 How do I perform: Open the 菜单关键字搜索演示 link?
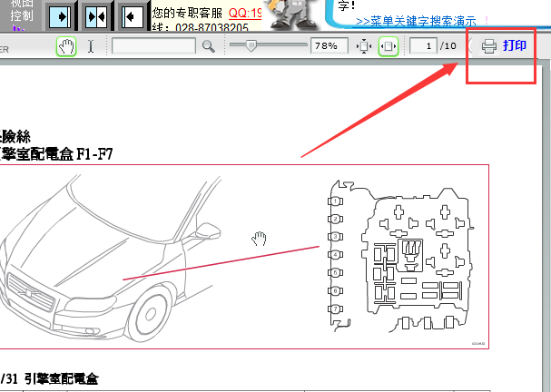pos(416,21)
